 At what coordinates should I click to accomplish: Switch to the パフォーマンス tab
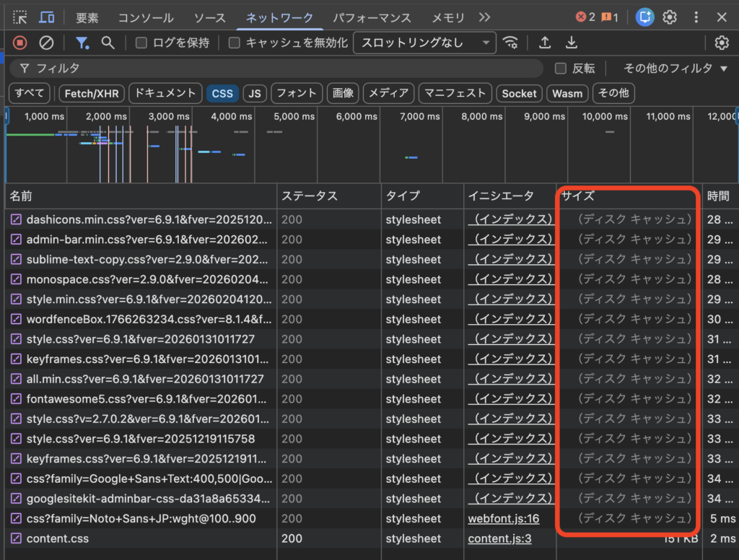372,16
